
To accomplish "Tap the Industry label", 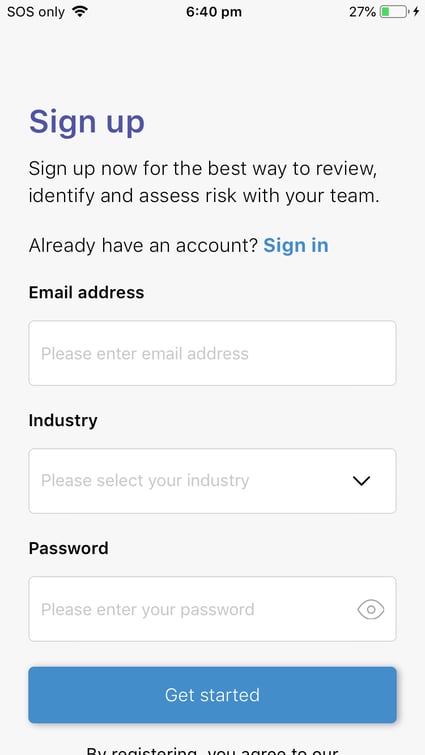I will coord(63,420).
